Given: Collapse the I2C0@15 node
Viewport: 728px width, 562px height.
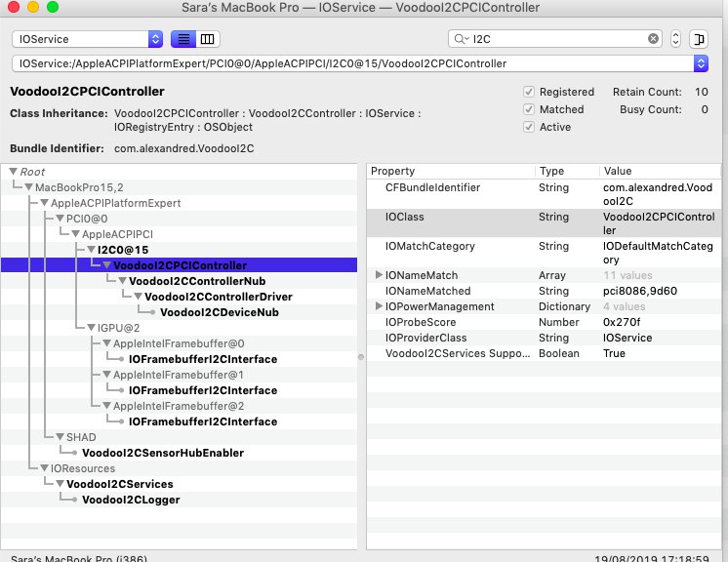Looking at the screenshot, I should (92, 250).
